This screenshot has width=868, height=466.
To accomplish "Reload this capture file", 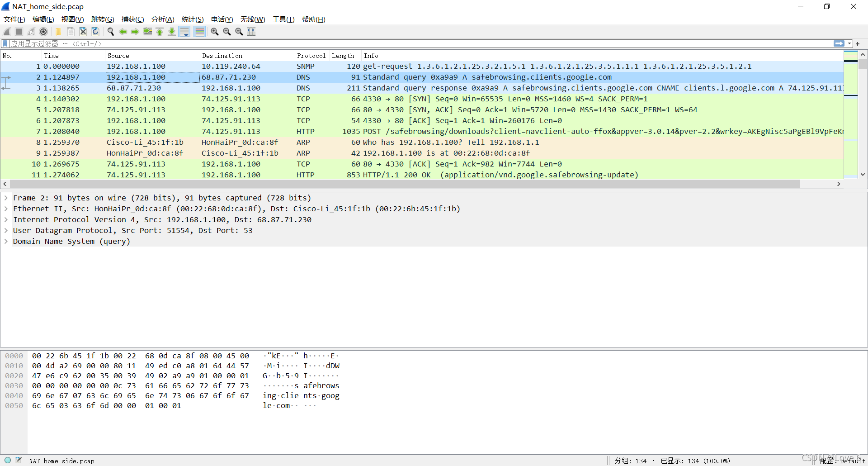I will (95, 32).
